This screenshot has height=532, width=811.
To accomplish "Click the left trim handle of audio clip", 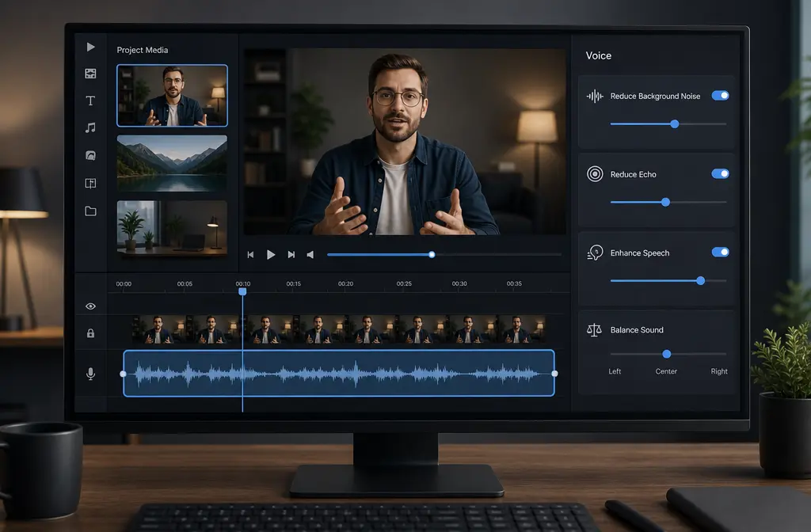I will click(123, 374).
